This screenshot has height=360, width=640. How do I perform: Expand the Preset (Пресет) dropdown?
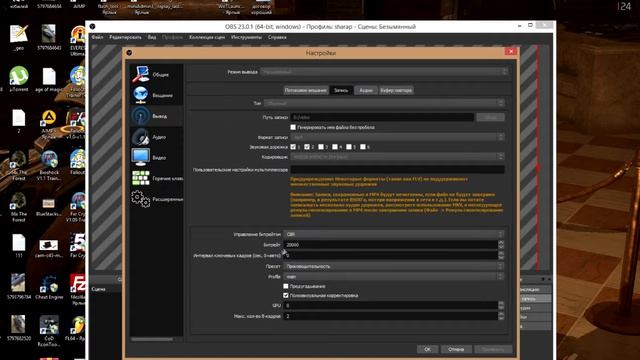click(x=393, y=266)
